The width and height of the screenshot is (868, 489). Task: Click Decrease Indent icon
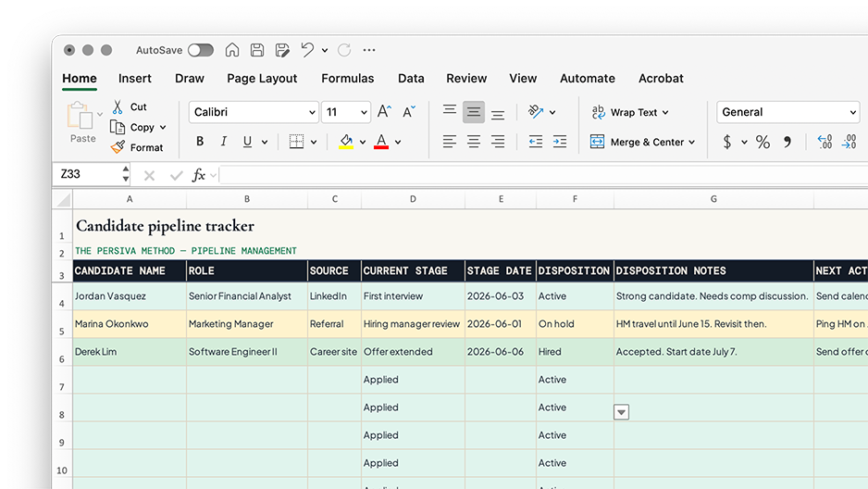[535, 142]
